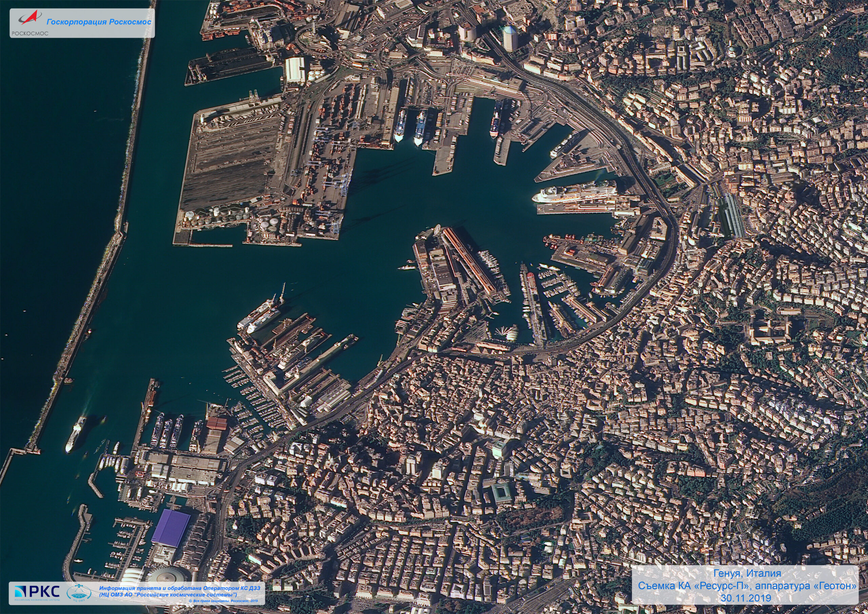Click the white ship sailing near the breakwater

click(x=76, y=434)
